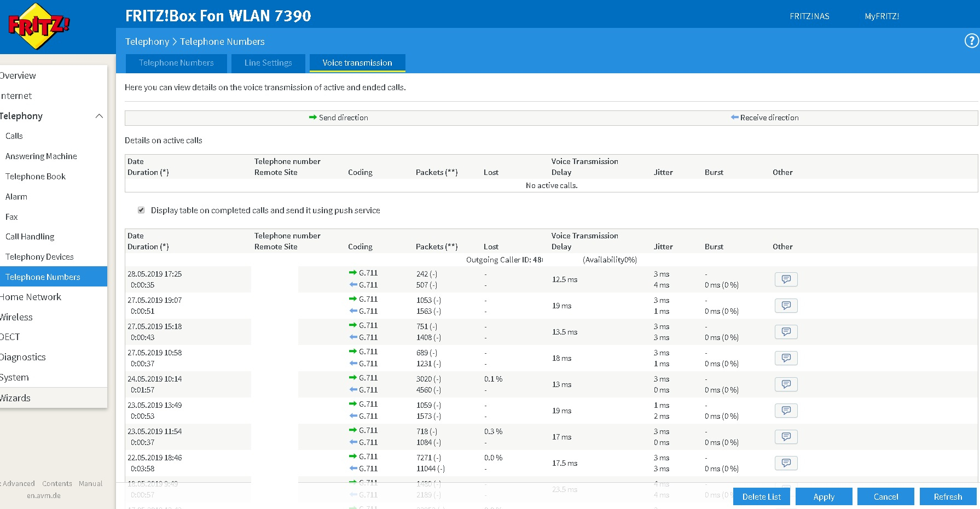Image resolution: width=980 pixels, height=509 pixels.
Task: Open comment icon for 24.05.2019 10:14 call
Action: (786, 384)
